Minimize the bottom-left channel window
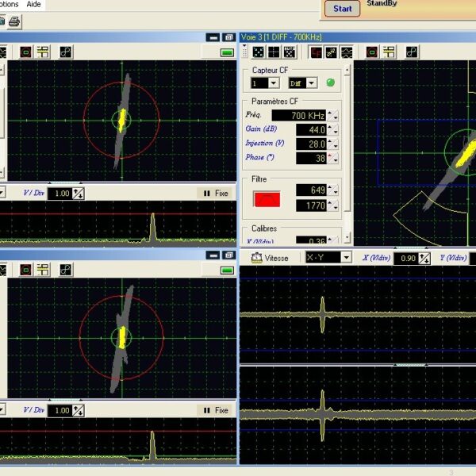The image size is (476, 476). click(x=213, y=255)
